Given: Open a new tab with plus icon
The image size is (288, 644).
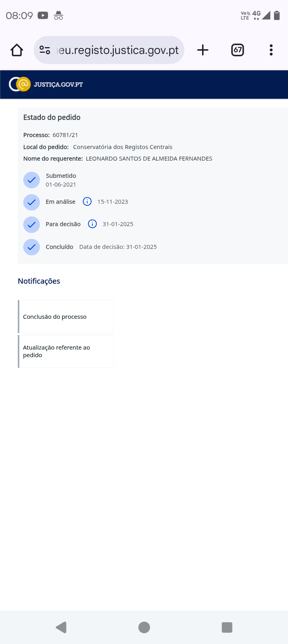Looking at the screenshot, I should 203,50.
